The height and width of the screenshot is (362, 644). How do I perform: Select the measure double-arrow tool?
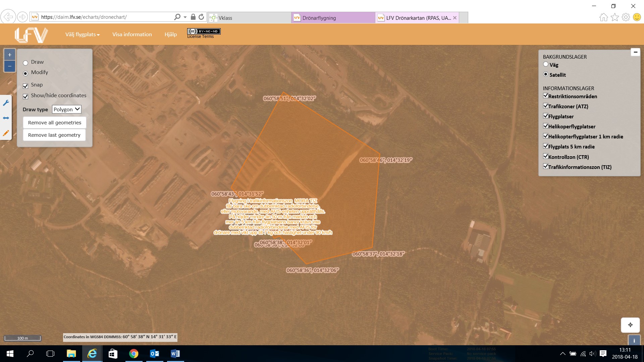point(6,118)
